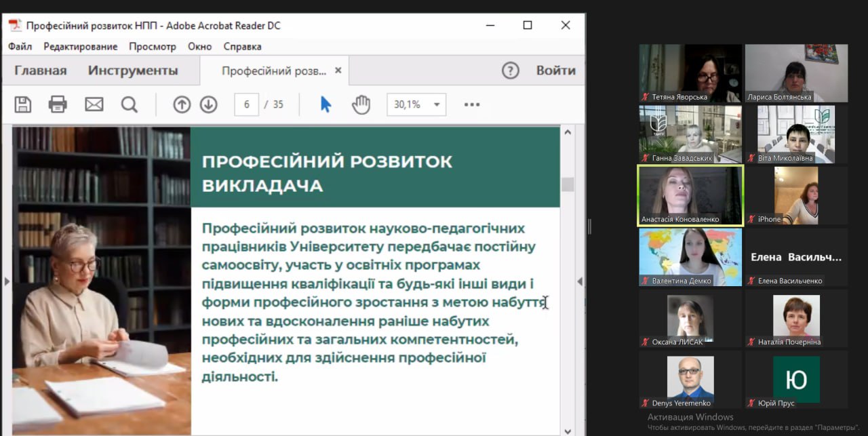Open more tools ellipsis menu

(472, 104)
